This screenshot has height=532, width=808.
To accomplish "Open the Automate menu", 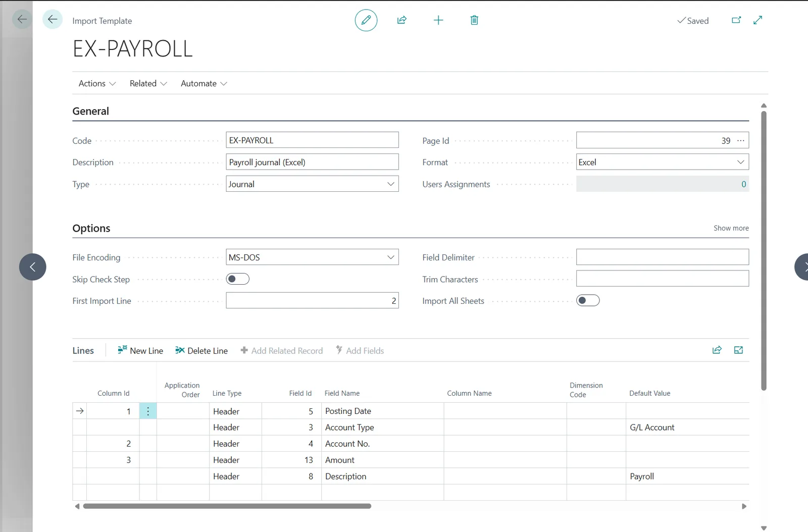I will [x=204, y=84].
